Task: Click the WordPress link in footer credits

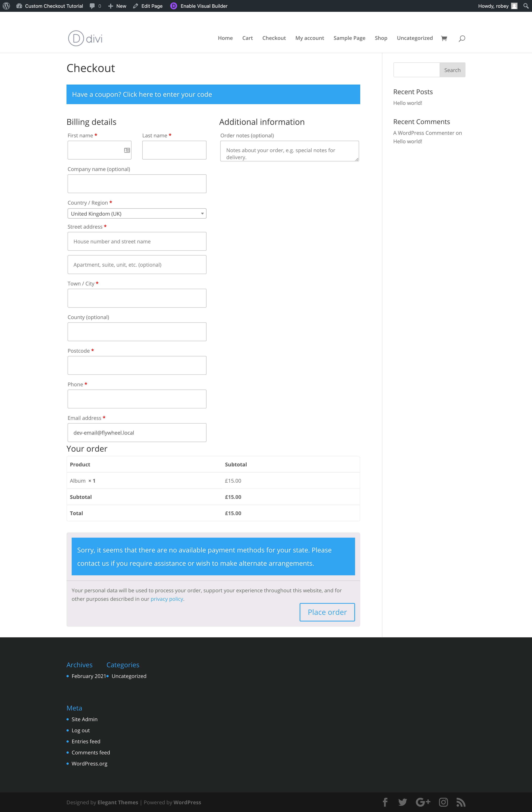Action: click(x=187, y=802)
